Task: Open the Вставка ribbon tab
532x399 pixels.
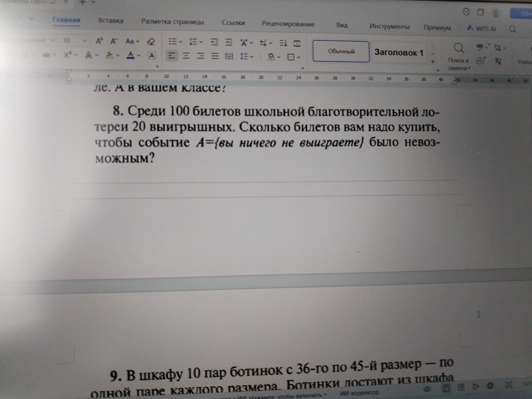Action: pyautogui.click(x=111, y=21)
